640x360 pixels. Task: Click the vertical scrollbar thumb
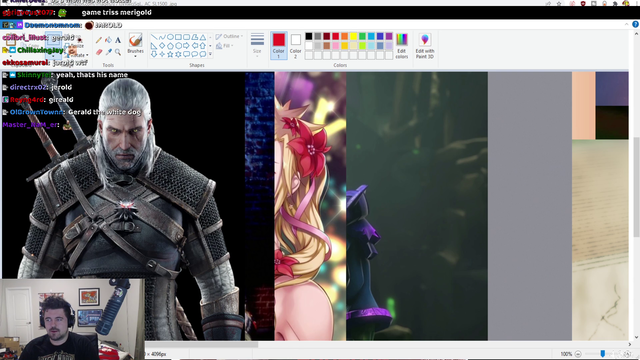636,187
